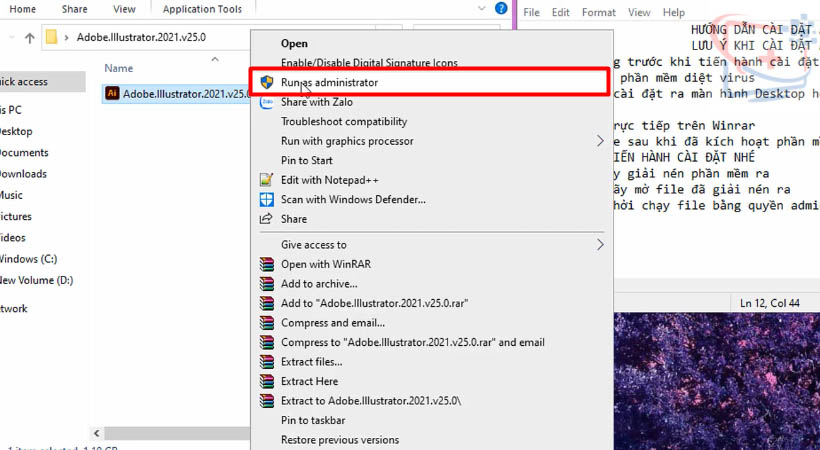Click the Notepad++ icon in context menu
Viewport: 820px width, 450px height.
coord(267,180)
